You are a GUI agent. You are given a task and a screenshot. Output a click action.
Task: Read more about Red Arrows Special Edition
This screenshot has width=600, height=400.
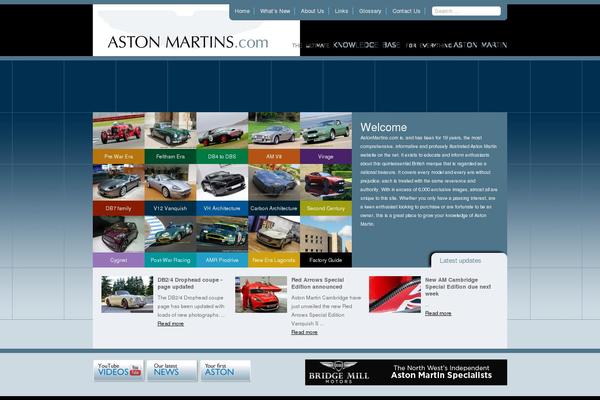click(x=304, y=332)
